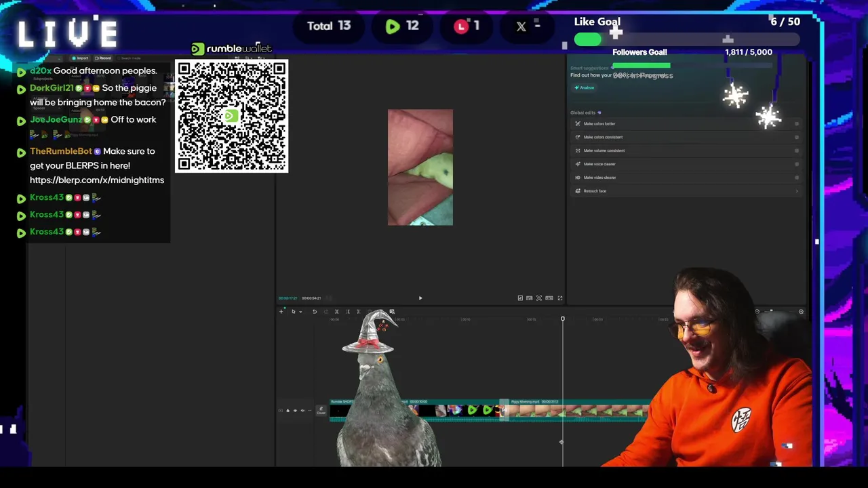Image resolution: width=868 pixels, height=488 pixels.
Task: Click the Followers Goal progress bar
Action: (692, 66)
